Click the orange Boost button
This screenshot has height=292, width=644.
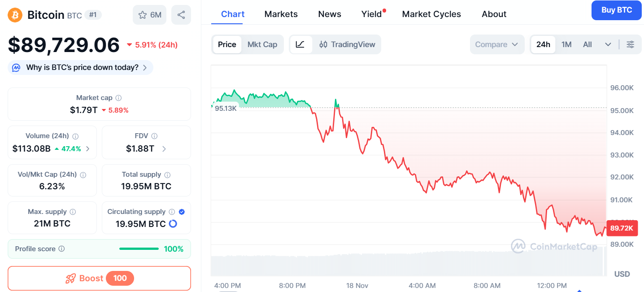99,279
